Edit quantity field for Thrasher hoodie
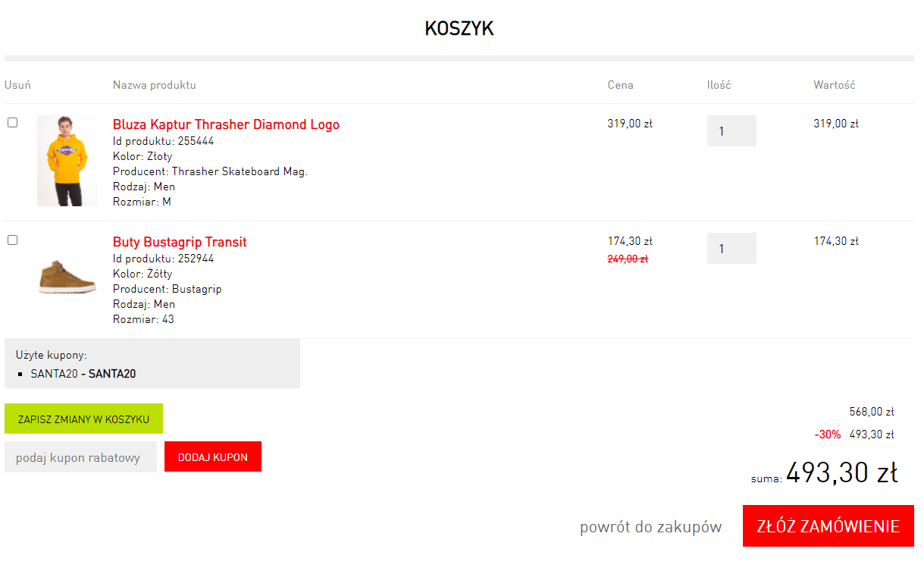This screenshot has height=574, width=924. click(731, 130)
